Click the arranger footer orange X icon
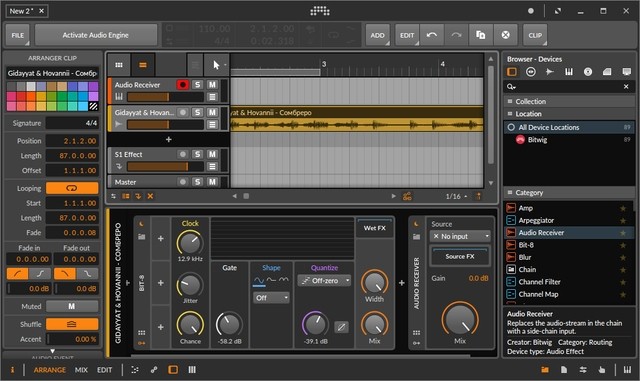 click(x=150, y=196)
